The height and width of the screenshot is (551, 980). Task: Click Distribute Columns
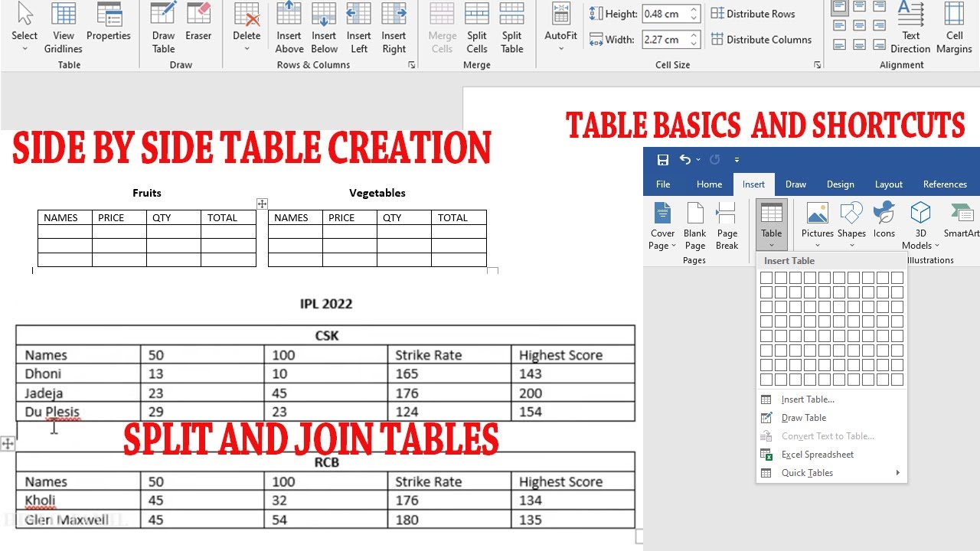pos(761,39)
